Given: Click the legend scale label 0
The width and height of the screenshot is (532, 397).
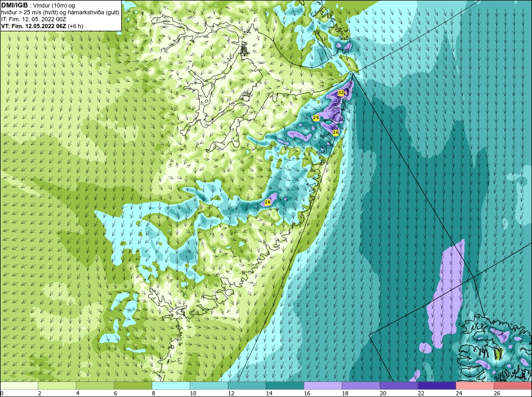Looking at the screenshot, I should pyautogui.click(x=2, y=393).
